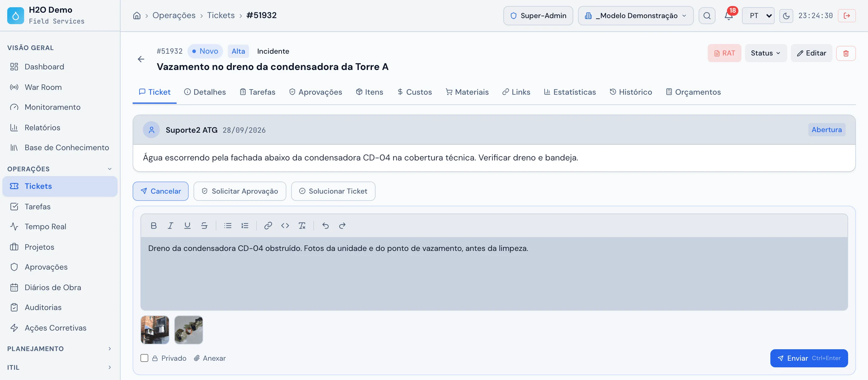Toggle the Privado checkbox
The height and width of the screenshot is (380, 868).
(144, 358)
